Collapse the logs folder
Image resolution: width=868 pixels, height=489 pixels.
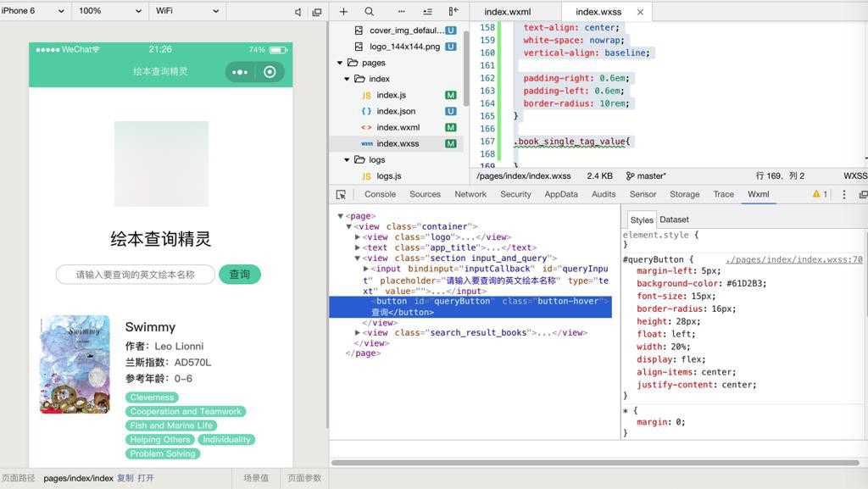347,160
